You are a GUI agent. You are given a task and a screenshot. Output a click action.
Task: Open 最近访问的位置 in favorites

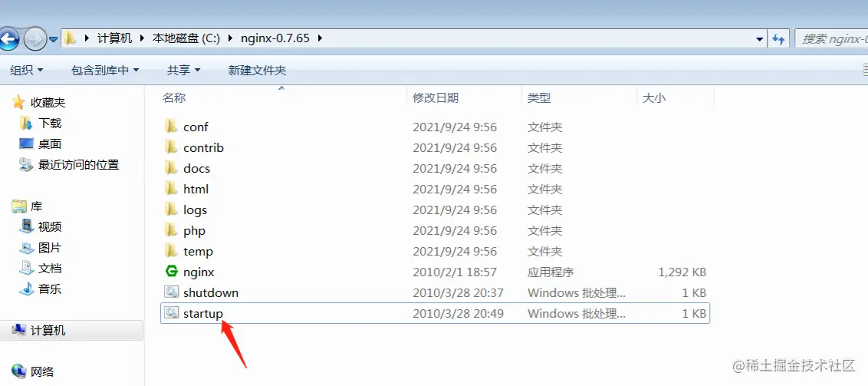(79, 164)
